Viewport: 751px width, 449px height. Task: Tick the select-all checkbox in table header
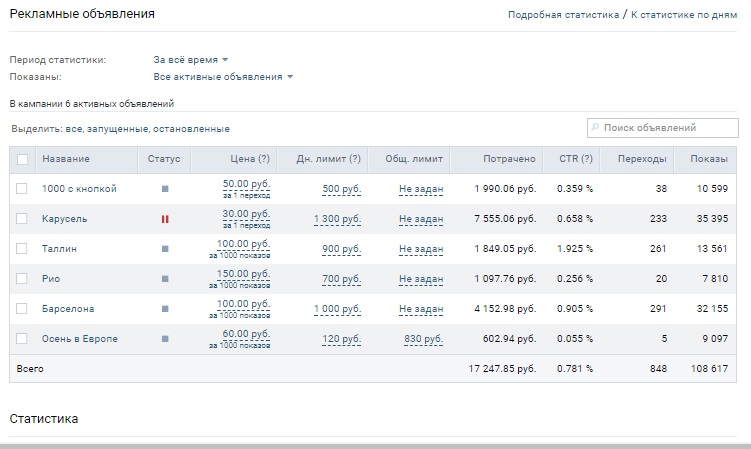[x=23, y=159]
